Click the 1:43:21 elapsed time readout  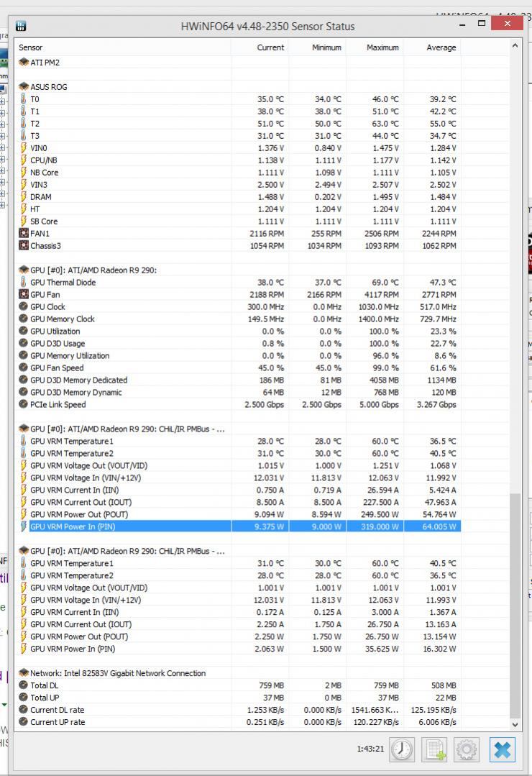tap(370, 749)
